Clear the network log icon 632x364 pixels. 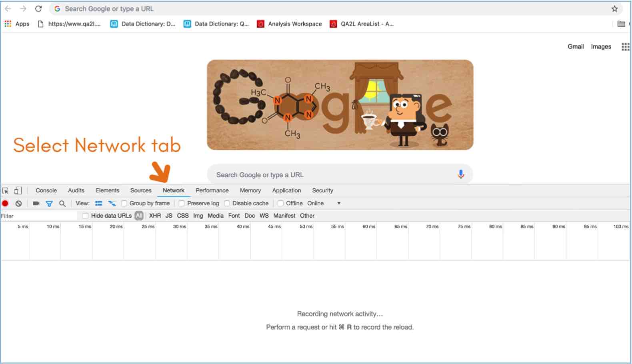click(18, 204)
